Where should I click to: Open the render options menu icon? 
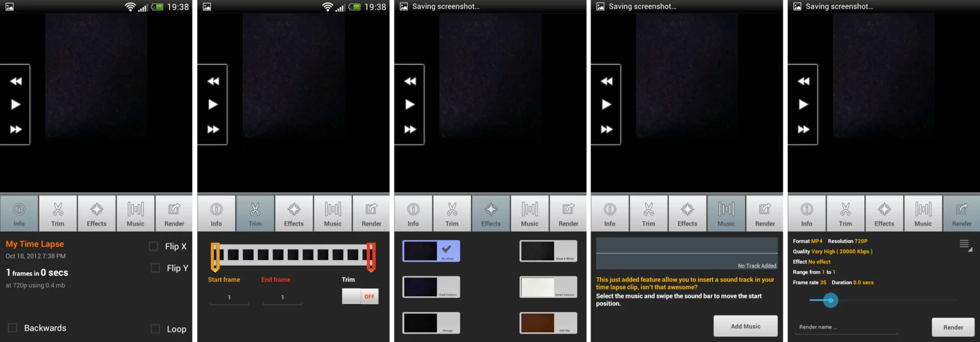pyautogui.click(x=965, y=245)
